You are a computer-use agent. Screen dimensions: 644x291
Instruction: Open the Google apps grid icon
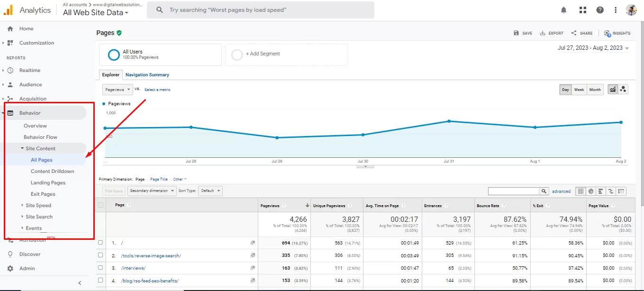[x=582, y=10]
